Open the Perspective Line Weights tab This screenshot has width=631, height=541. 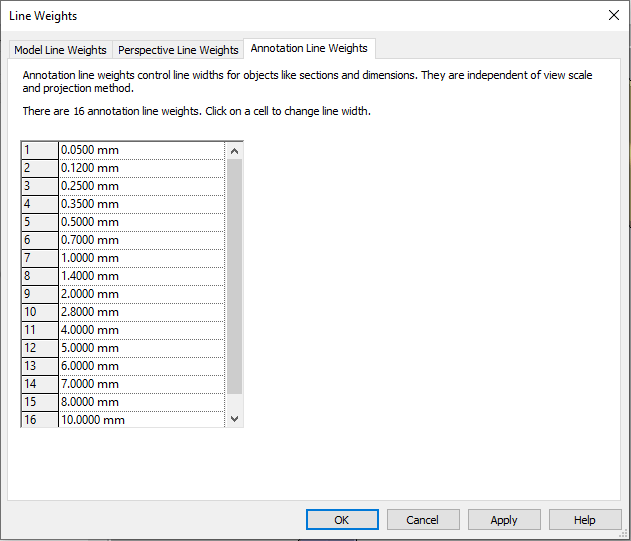[x=178, y=50]
